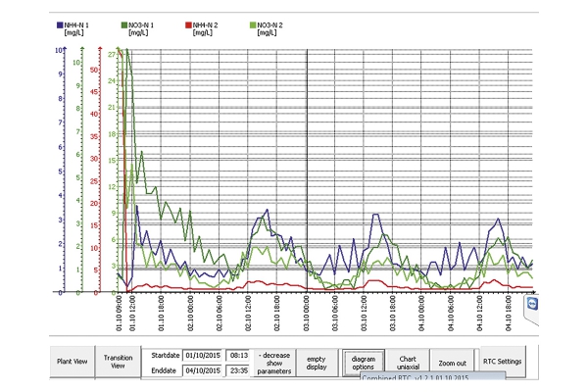Screen dimensions: 588x392
Task: Click the value 50 on red axis
Action: click(94, 70)
